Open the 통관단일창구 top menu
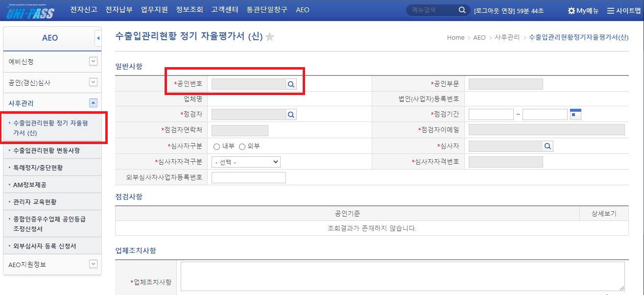 click(267, 10)
